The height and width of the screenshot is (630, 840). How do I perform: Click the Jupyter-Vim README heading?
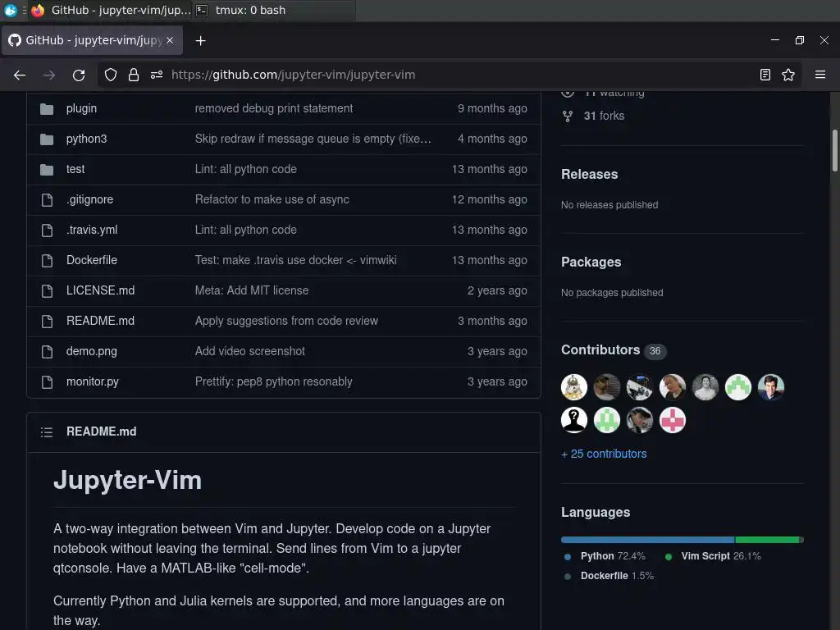point(127,480)
